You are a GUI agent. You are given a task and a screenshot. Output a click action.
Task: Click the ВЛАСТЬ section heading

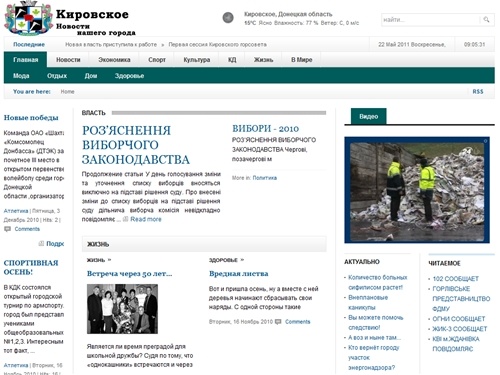pos(94,113)
